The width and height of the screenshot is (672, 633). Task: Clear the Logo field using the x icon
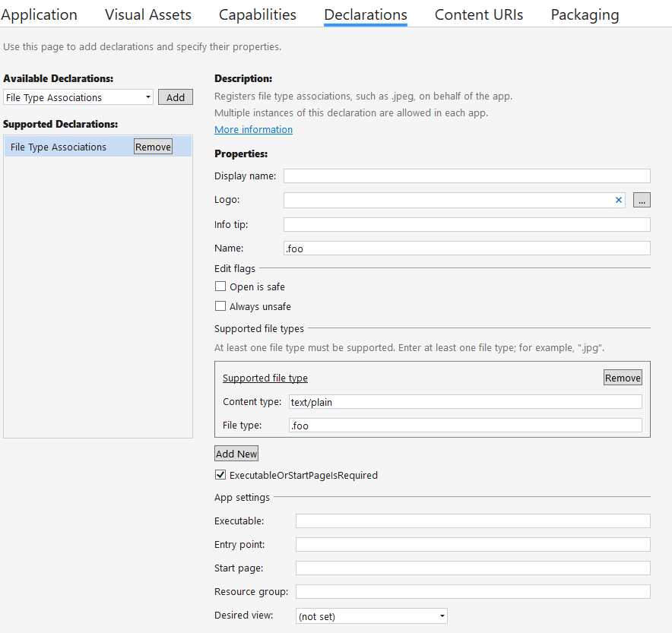coord(618,200)
